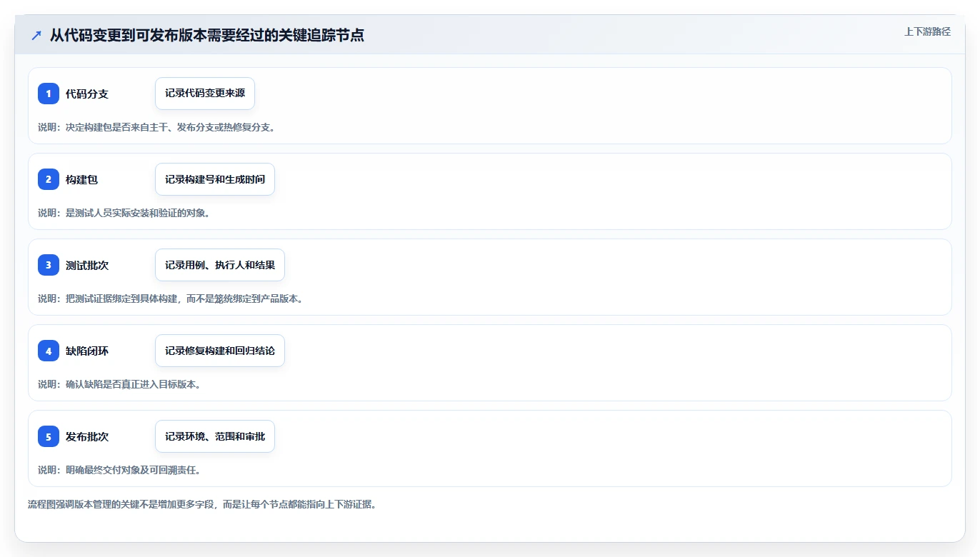The image size is (980, 557).
Task: Click the step 3 number badge
Action: click(49, 265)
